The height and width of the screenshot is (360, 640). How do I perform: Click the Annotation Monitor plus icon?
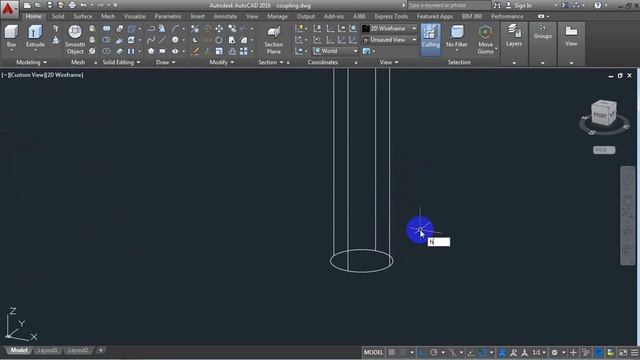tap(573, 352)
